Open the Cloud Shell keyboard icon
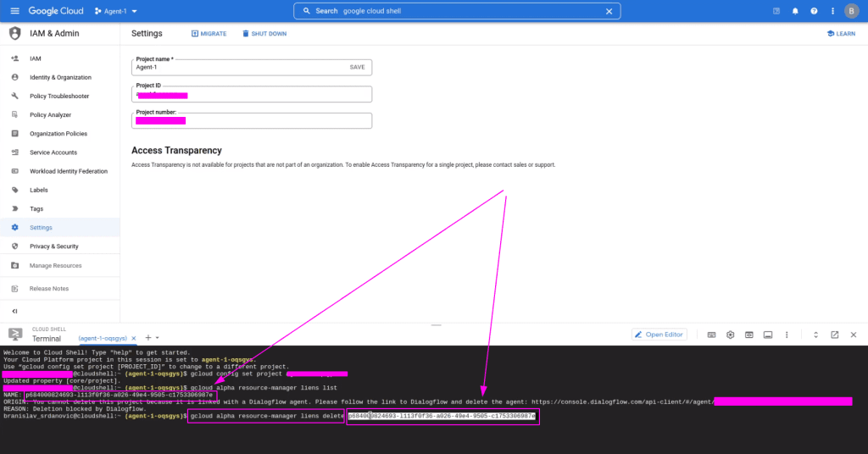The width and height of the screenshot is (868, 454). click(x=712, y=335)
